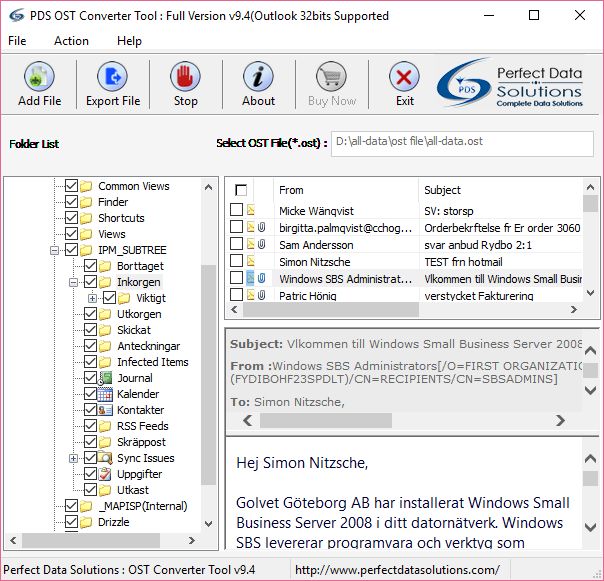Select the Shortcuts folder label

pos(121,218)
